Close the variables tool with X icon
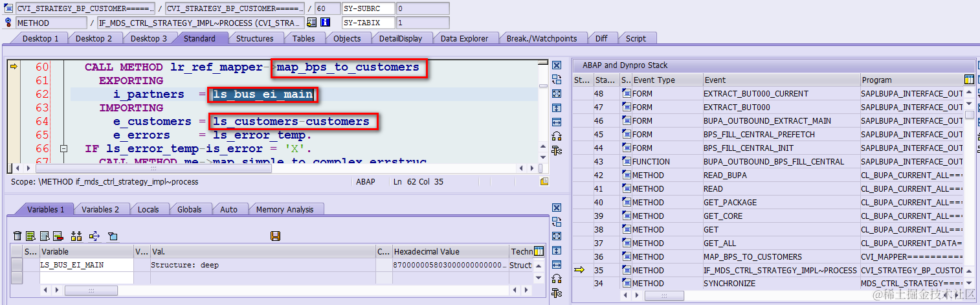Image resolution: width=980 pixels, height=305 pixels. (556, 208)
